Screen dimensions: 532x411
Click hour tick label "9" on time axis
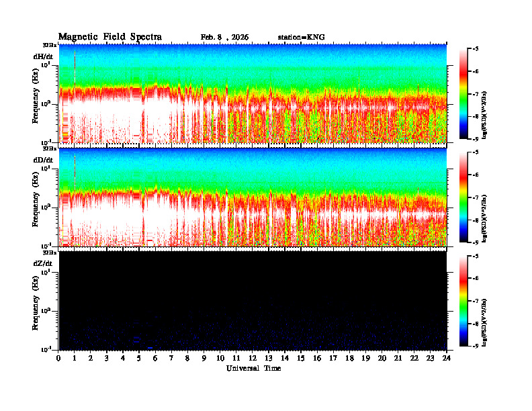pos(204,359)
